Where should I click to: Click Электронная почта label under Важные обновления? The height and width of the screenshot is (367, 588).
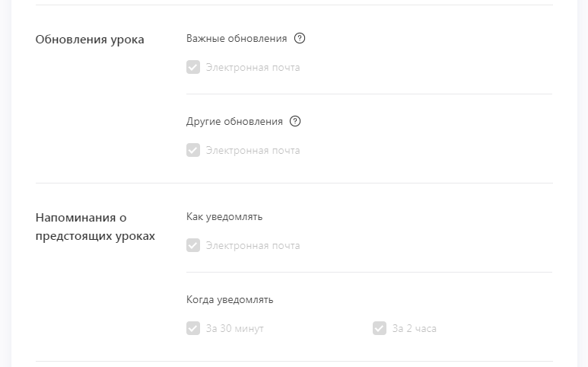(253, 68)
